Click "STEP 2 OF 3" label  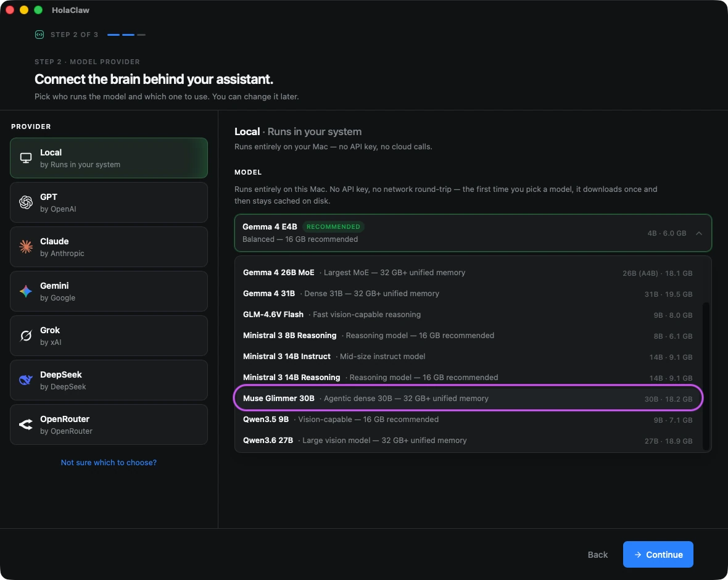point(74,35)
